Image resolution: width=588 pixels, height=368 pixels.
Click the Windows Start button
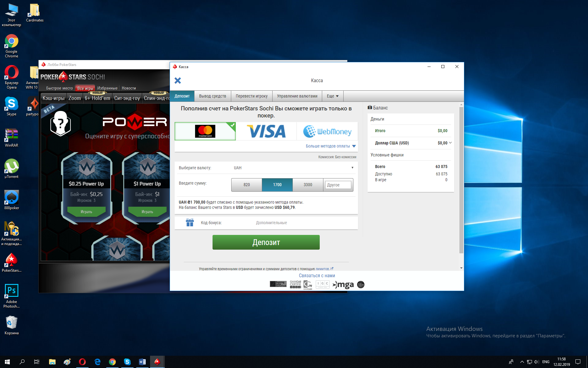coord(7,362)
